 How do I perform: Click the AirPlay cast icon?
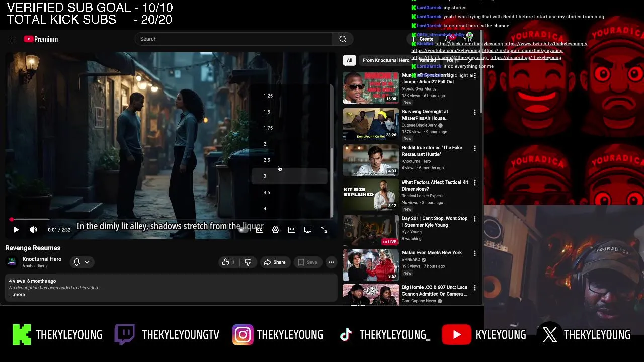308,230
